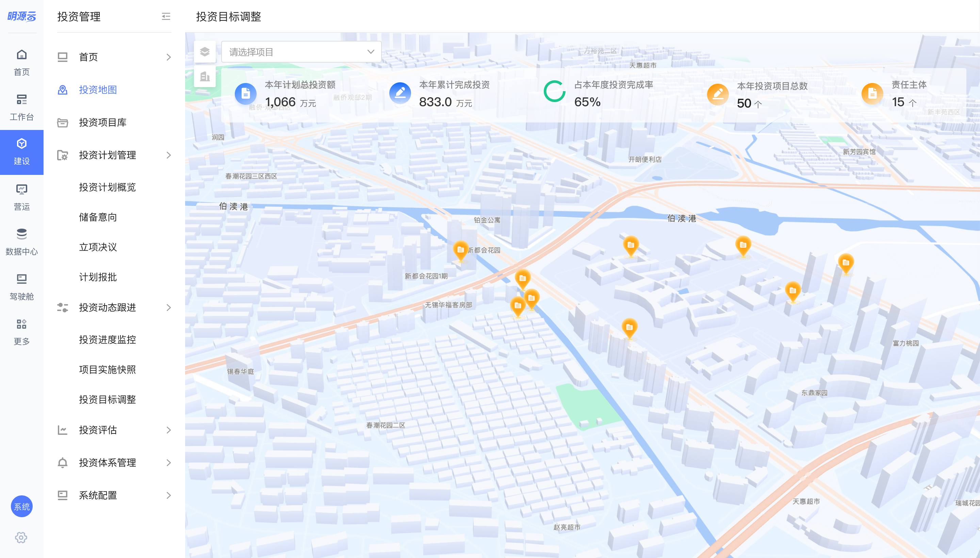Open 数据中心 in the left rail
Screen dimensions: 980x558
pos(21,242)
